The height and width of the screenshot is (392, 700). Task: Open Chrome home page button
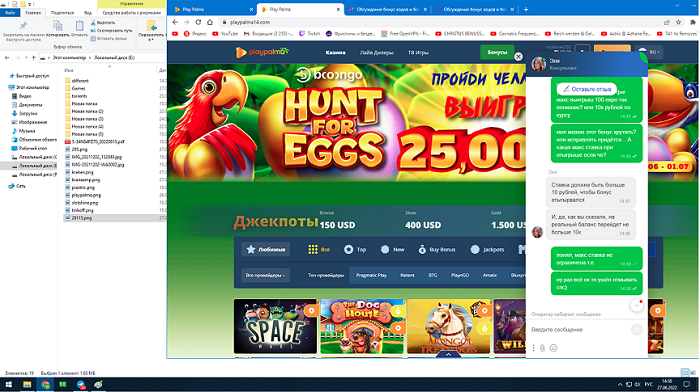point(210,22)
